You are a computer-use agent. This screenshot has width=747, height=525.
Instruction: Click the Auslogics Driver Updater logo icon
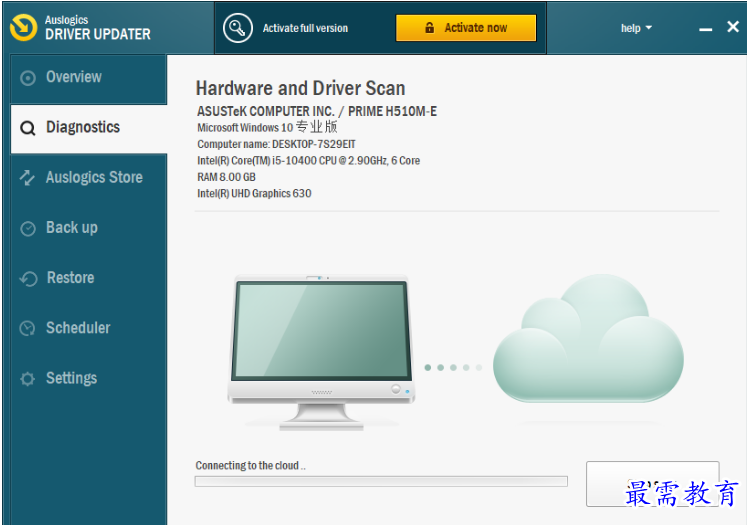(23, 28)
